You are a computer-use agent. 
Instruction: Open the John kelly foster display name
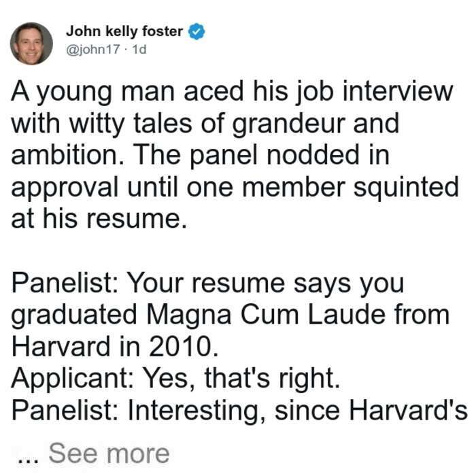click(x=124, y=31)
